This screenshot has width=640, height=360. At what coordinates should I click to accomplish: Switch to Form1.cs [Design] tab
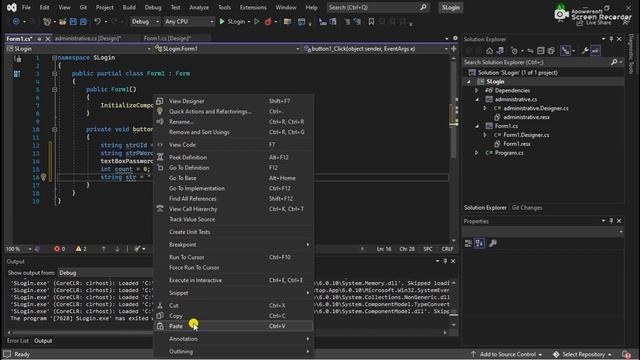point(167,38)
